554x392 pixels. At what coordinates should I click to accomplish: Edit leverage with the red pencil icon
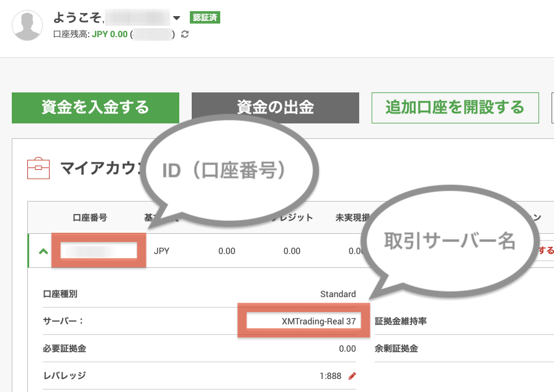pyautogui.click(x=352, y=376)
